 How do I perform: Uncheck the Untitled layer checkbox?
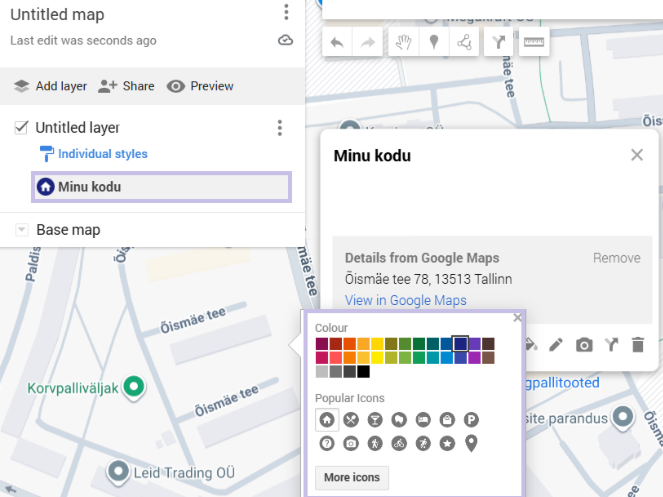[x=21, y=128]
